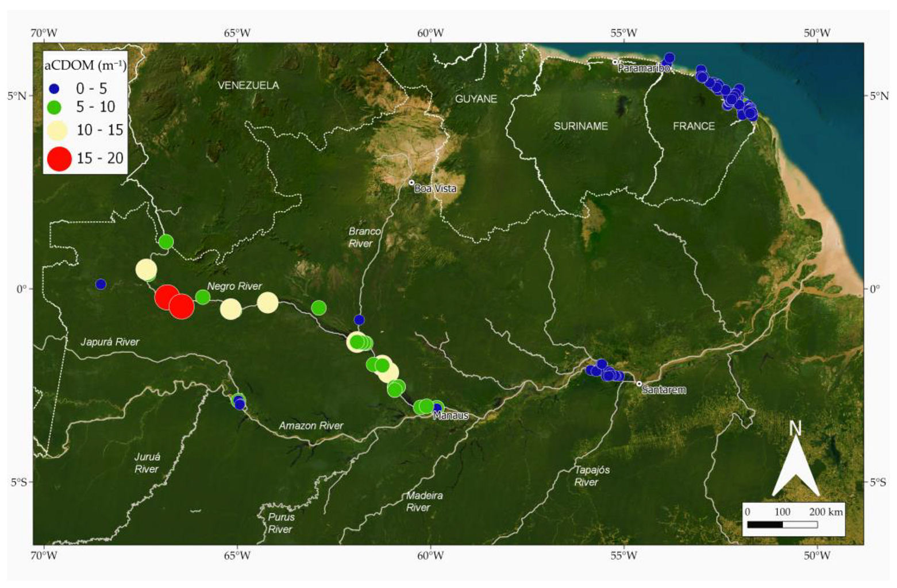Click the blue data point near Paramaribo
Screen dimensions: 897x588
(x=670, y=58)
